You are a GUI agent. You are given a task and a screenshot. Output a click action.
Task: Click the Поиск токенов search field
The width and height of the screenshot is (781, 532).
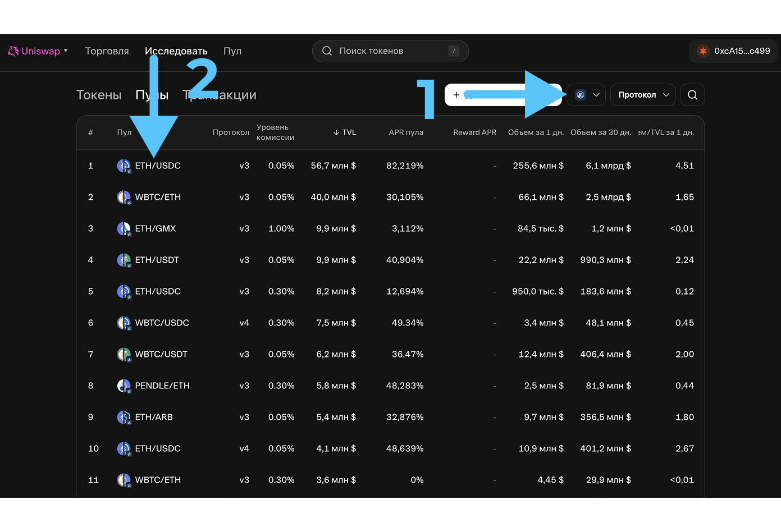pyautogui.click(x=390, y=51)
